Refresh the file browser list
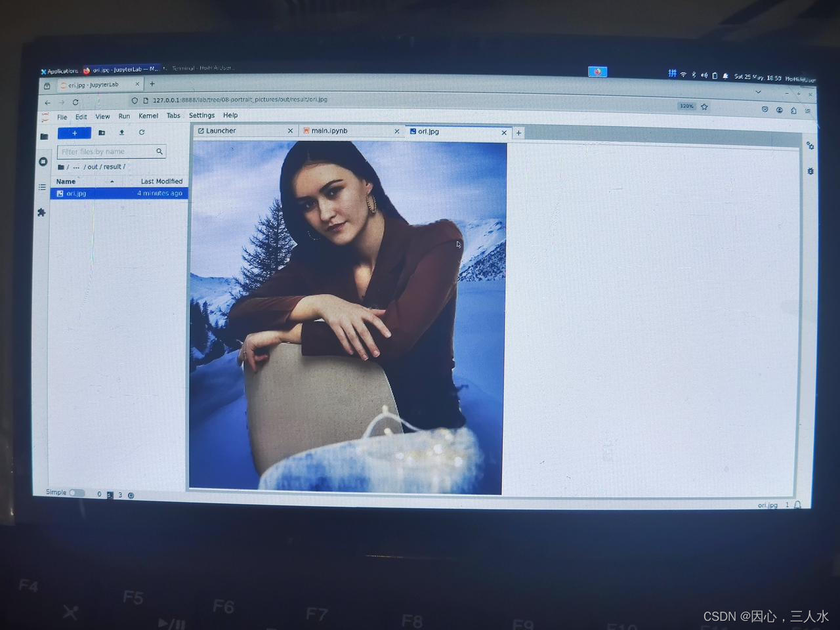Screen dimensions: 840x630 (141, 133)
